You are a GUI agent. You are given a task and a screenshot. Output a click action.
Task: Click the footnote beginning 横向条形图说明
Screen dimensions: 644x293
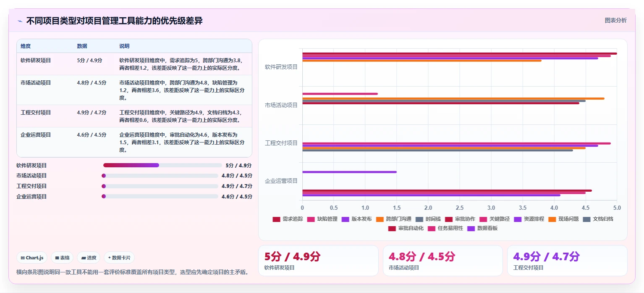click(132, 272)
